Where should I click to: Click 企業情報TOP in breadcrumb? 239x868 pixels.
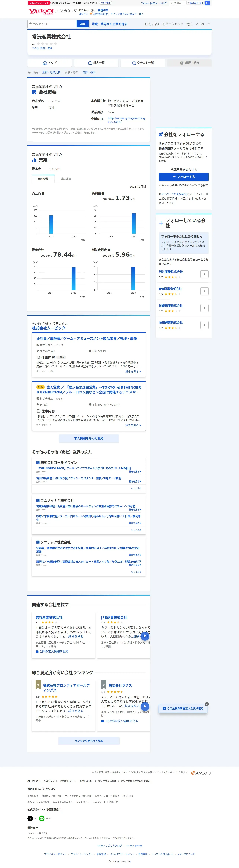click(x=66, y=781)
